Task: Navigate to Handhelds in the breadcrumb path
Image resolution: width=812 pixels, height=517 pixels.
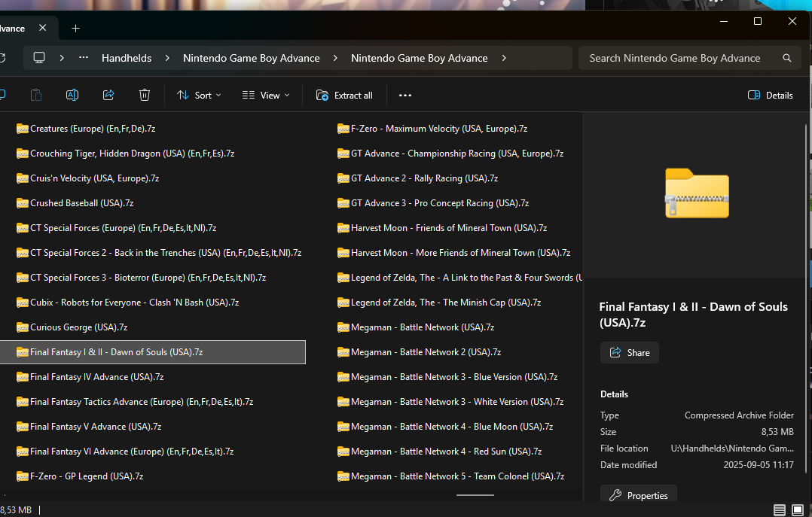Action: (x=127, y=58)
